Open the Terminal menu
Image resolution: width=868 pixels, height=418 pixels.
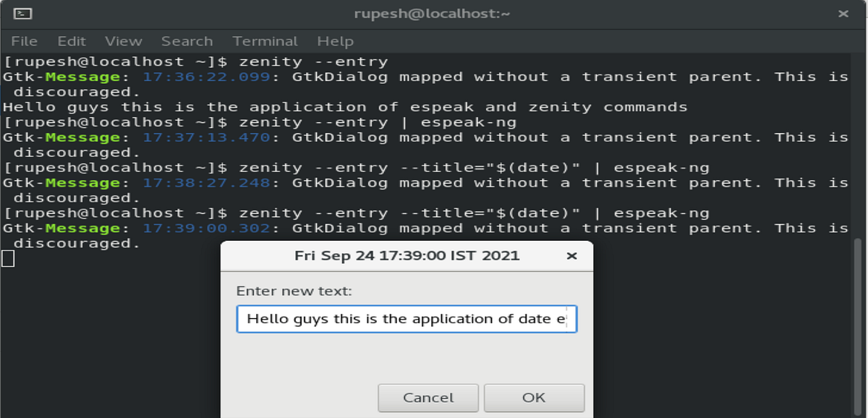tap(265, 41)
